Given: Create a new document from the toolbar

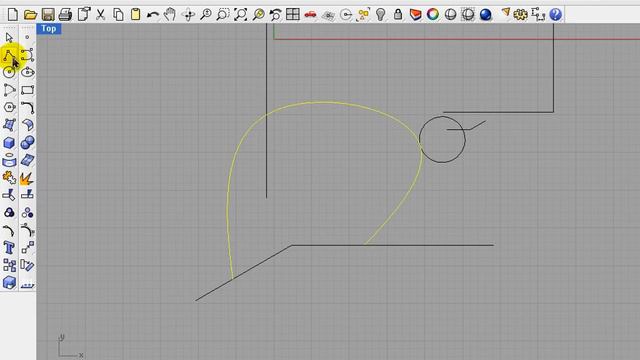Looking at the screenshot, I should point(13,15).
